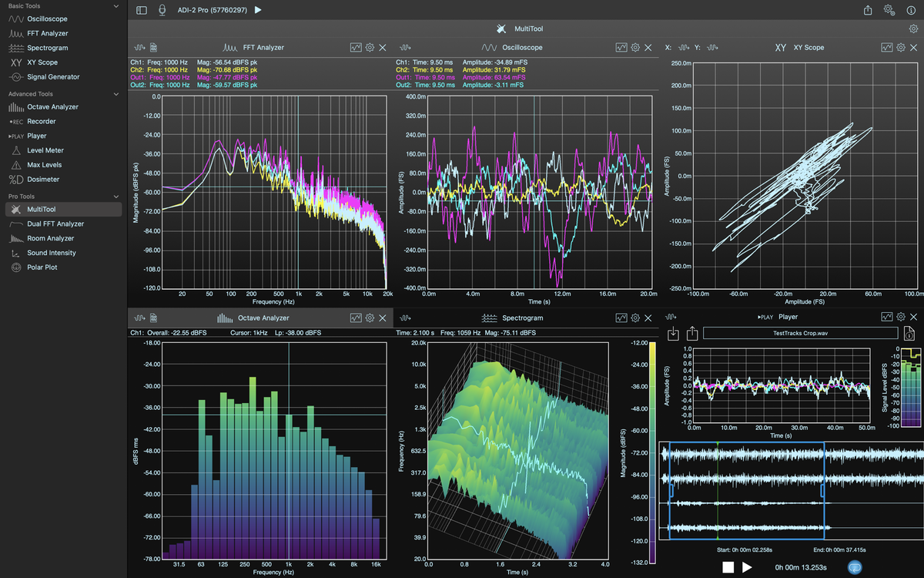
Task: Open the Player file info icon
Action: click(x=909, y=334)
